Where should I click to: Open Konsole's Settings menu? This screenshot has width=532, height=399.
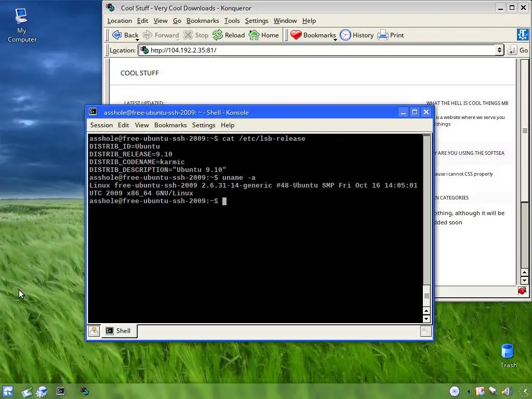[x=204, y=125]
